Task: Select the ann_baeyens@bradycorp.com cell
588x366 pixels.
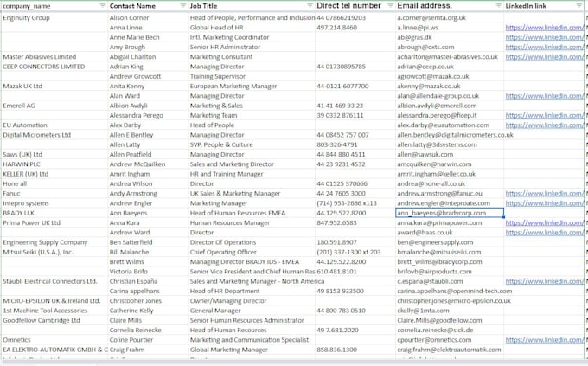Action: point(450,213)
